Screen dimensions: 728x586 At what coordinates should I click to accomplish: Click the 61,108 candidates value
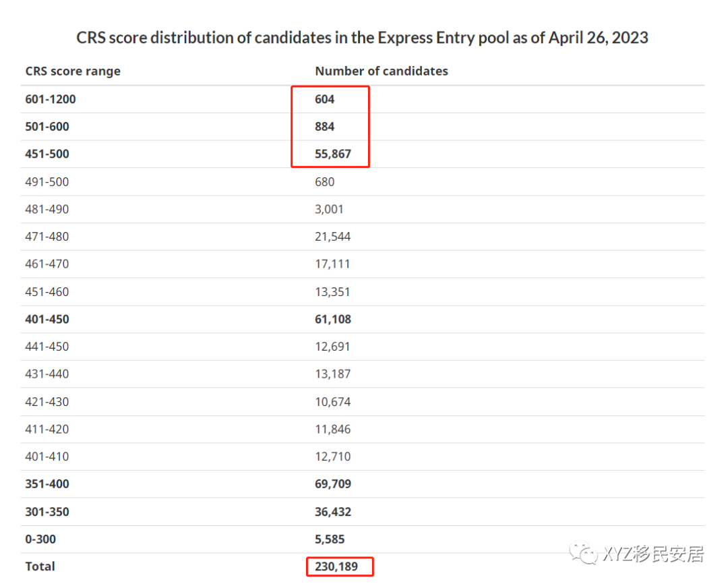(333, 320)
